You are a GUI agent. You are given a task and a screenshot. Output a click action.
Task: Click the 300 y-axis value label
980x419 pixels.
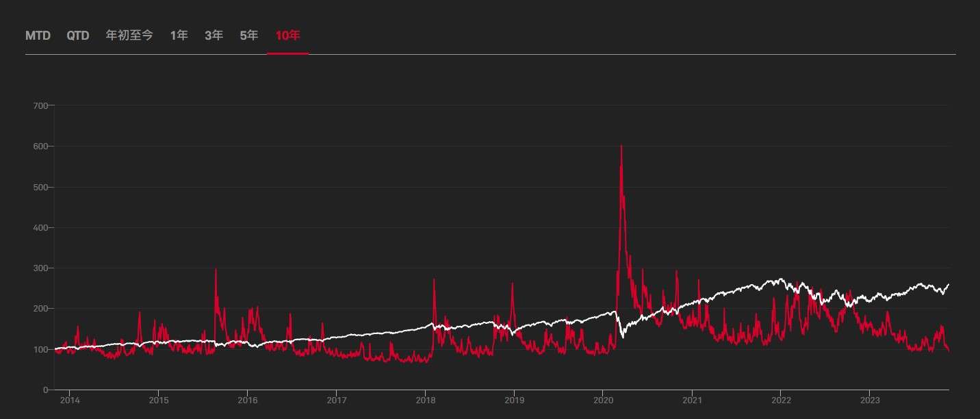click(x=40, y=268)
